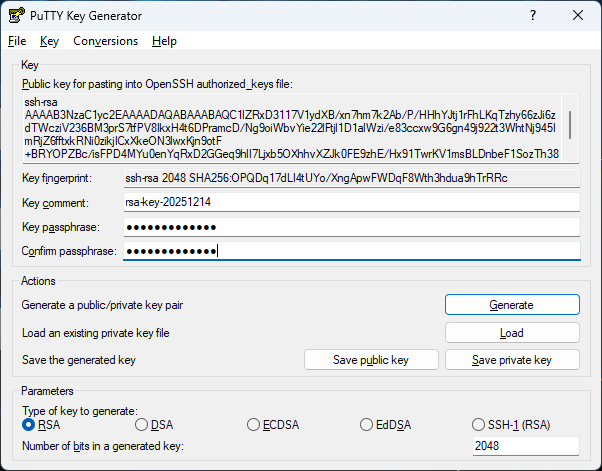This screenshot has height=471, width=602.
Task: Click the PuTTY Key Generator title bar icon
Action: tap(17, 16)
